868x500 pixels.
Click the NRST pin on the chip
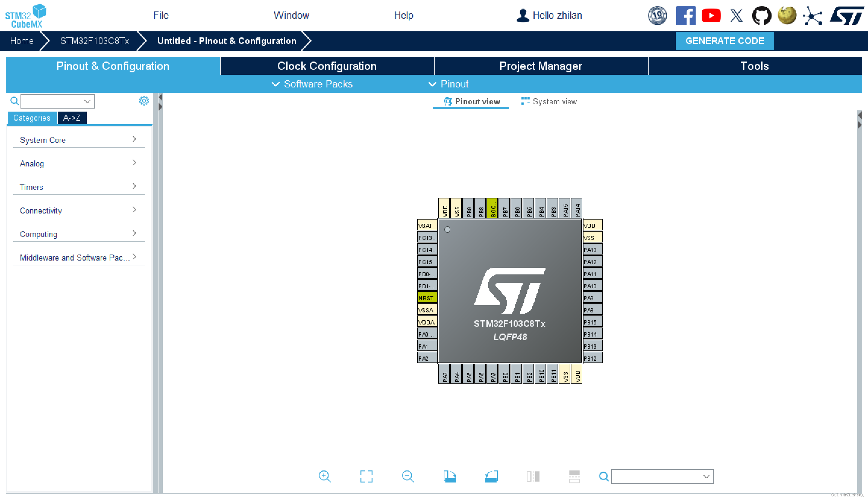427,297
